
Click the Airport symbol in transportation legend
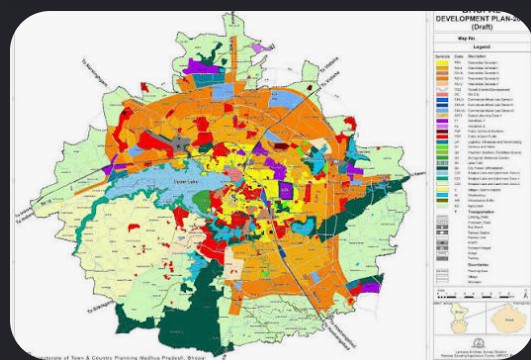click(x=442, y=243)
